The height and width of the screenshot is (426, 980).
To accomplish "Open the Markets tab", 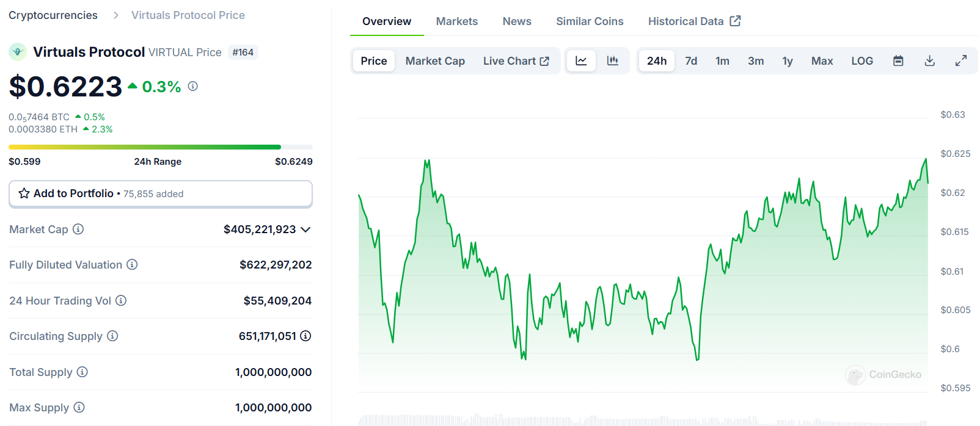I will (457, 21).
